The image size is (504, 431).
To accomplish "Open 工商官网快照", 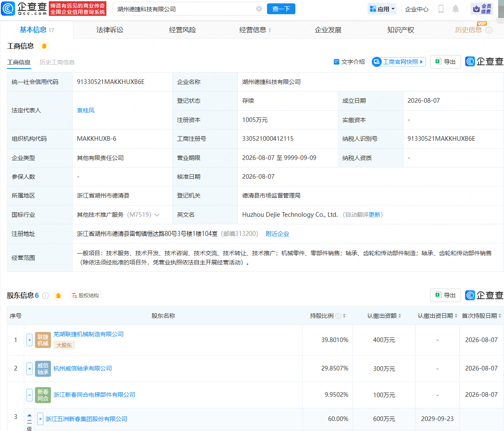I will click(x=399, y=62).
